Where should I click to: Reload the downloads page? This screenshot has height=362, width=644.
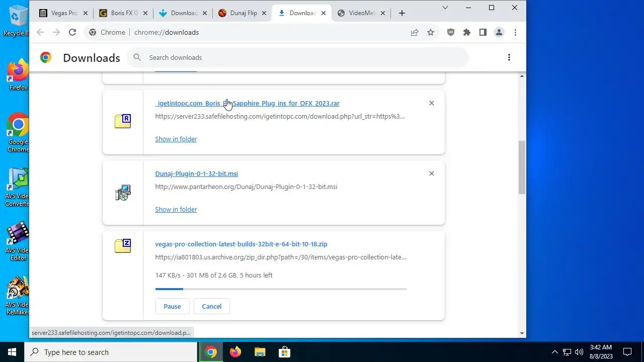tap(72, 32)
